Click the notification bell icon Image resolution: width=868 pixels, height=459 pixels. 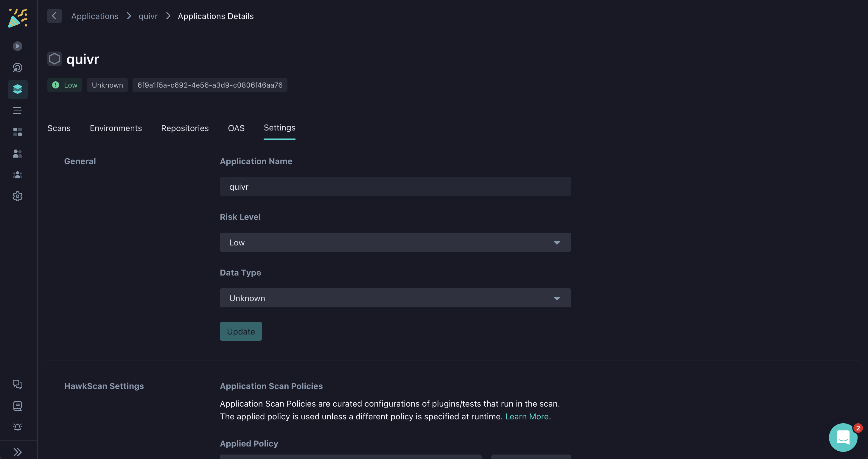pos(17,427)
